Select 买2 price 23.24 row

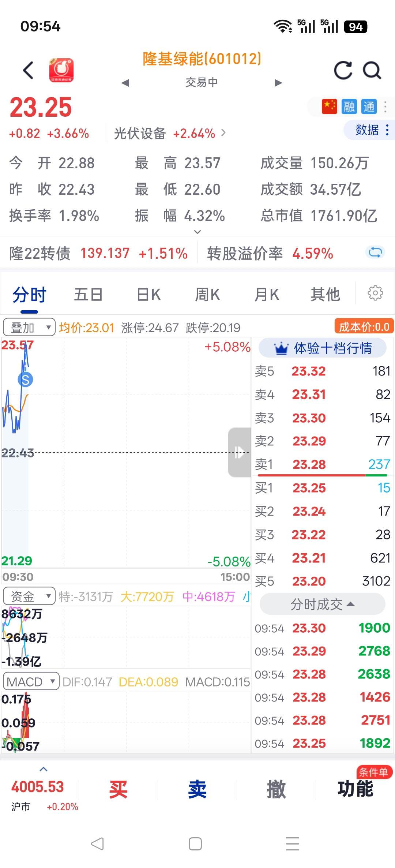click(x=323, y=511)
